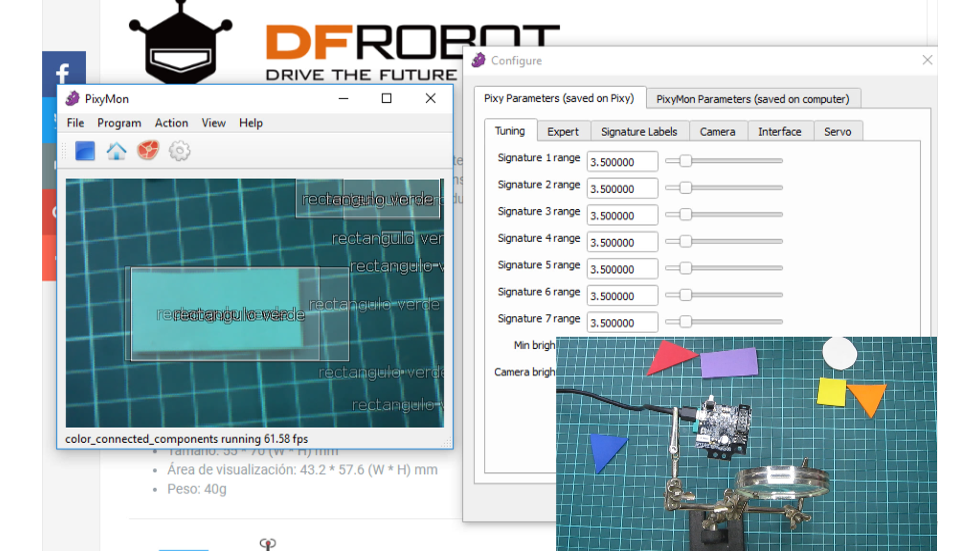Click the Signature 1 range slider handle
The image size is (980, 551).
[685, 161]
